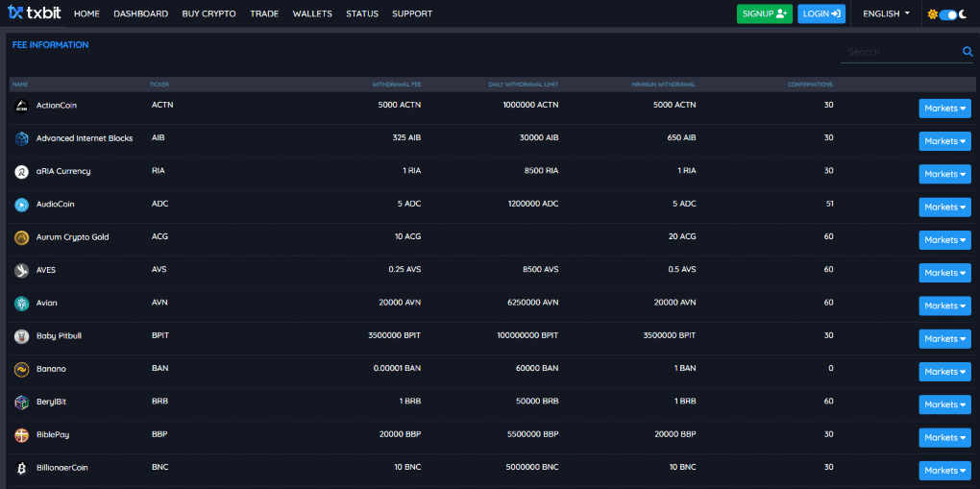Expand Markets dropdown for Advanced Internet Blocks

click(x=944, y=141)
